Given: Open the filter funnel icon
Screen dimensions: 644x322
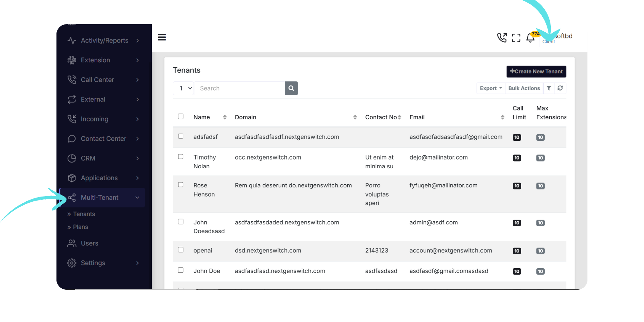Looking at the screenshot, I should point(549,88).
